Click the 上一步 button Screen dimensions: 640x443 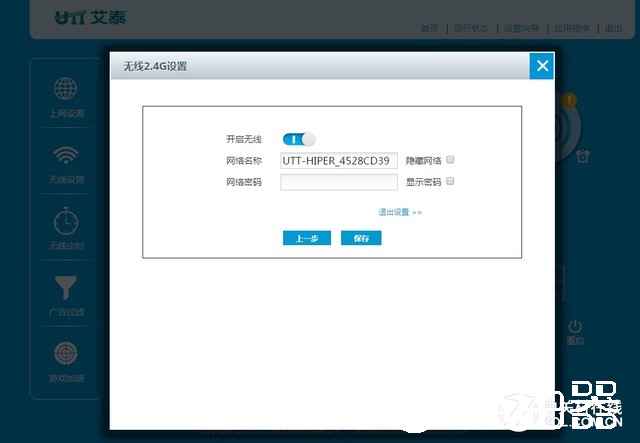pos(307,238)
